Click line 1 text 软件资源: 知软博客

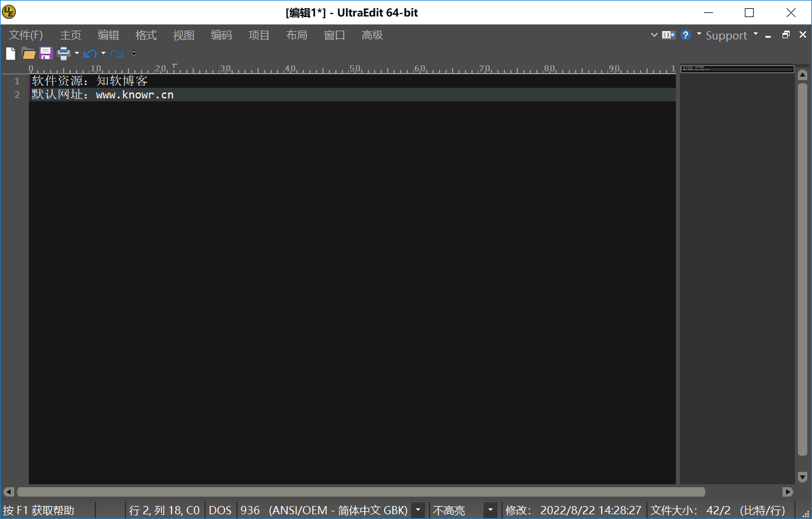click(90, 81)
